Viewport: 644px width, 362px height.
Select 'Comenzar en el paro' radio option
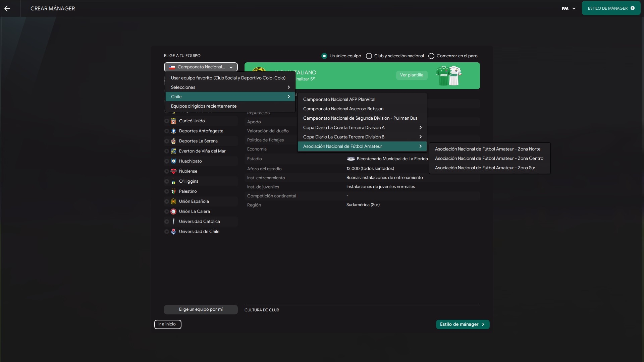(431, 56)
